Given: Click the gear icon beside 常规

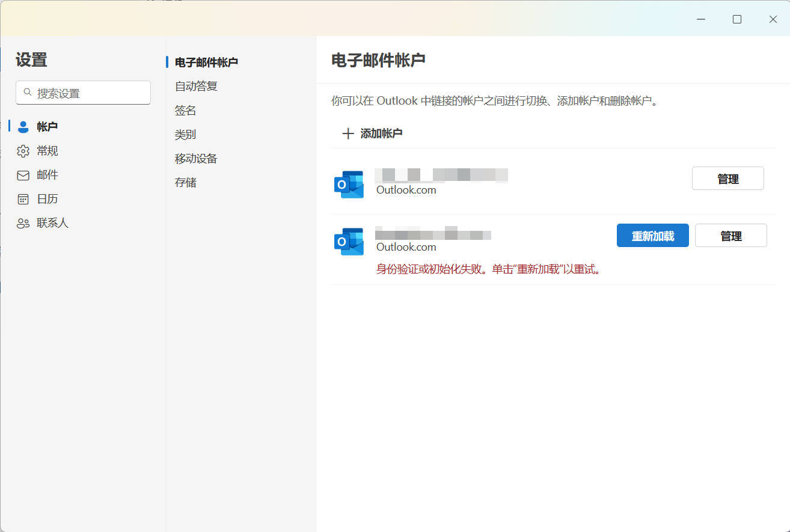Looking at the screenshot, I should pos(23,151).
